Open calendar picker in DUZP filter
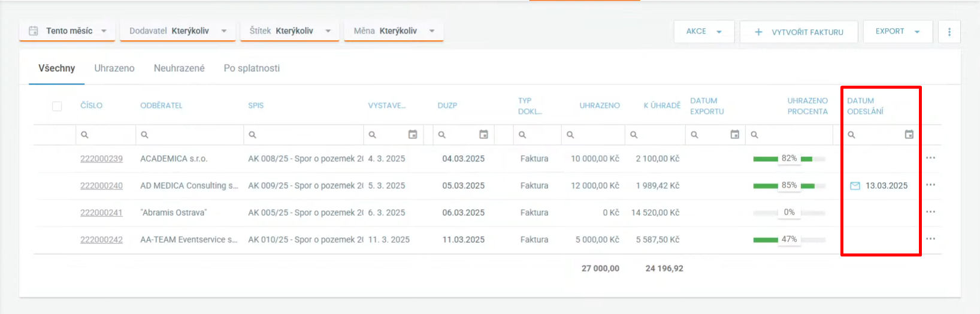The image size is (980, 314). click(483, 135)
